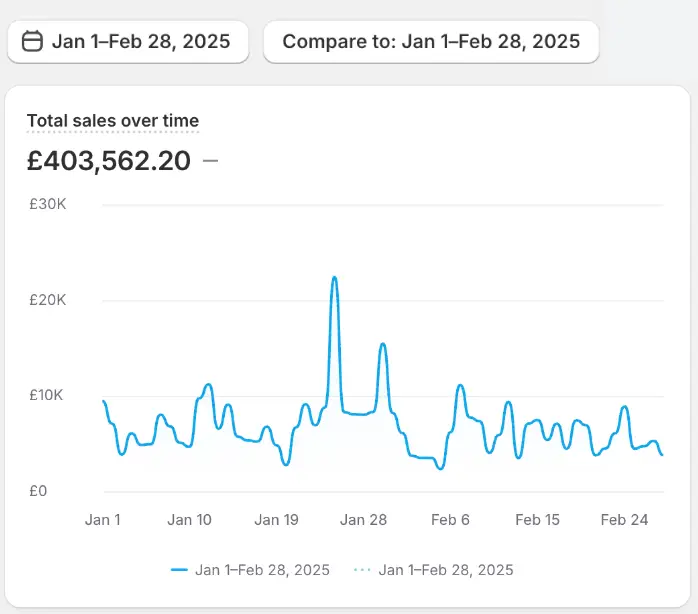This screenshot has width=698, height=614.
Task: Click the £30K y-axis label
Action: [x=46, y=204]
